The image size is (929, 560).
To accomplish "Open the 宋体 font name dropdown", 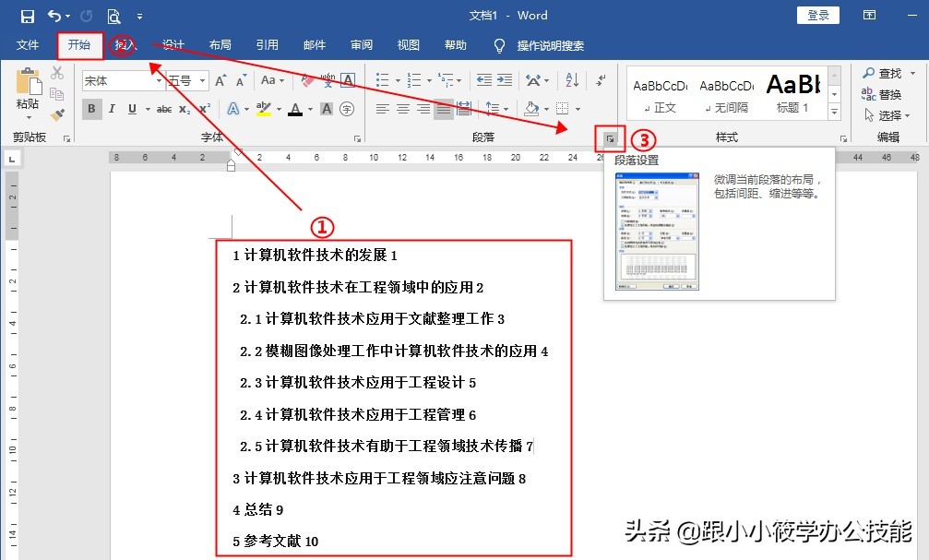I will pos(158,78).
